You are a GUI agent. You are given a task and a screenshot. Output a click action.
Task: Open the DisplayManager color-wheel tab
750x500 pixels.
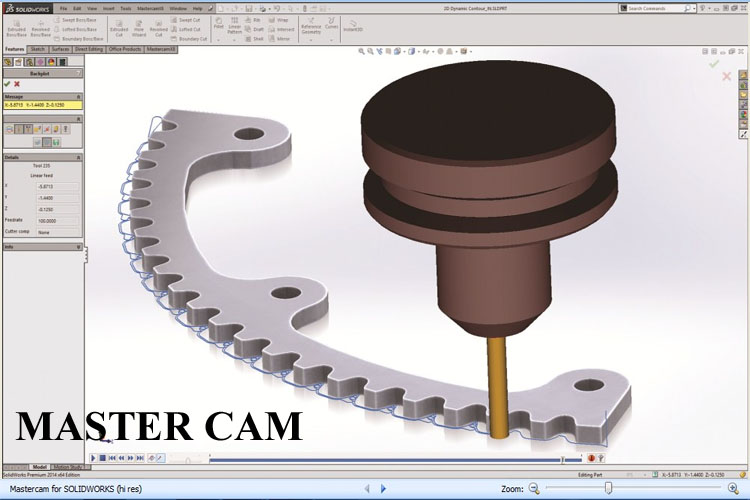pos(51,62)
